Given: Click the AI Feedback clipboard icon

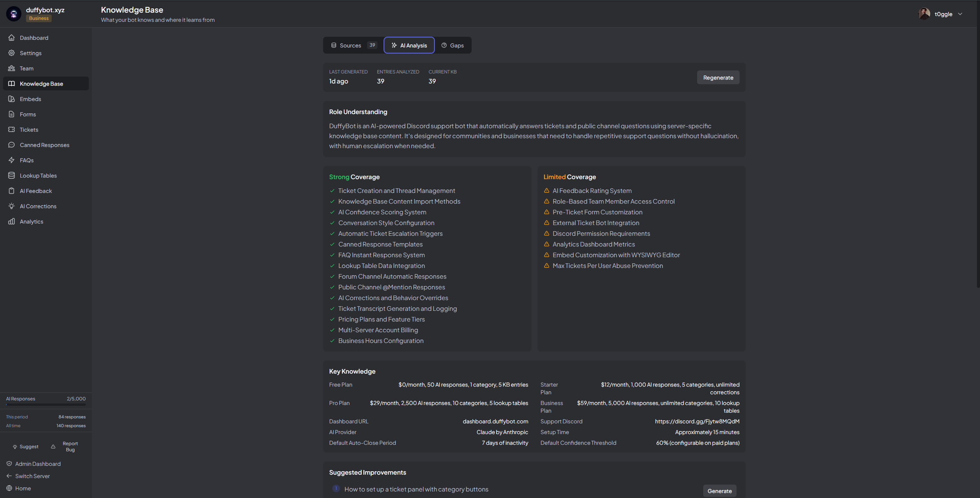Looking at the screenshot, I should click(x=11, y=191).
